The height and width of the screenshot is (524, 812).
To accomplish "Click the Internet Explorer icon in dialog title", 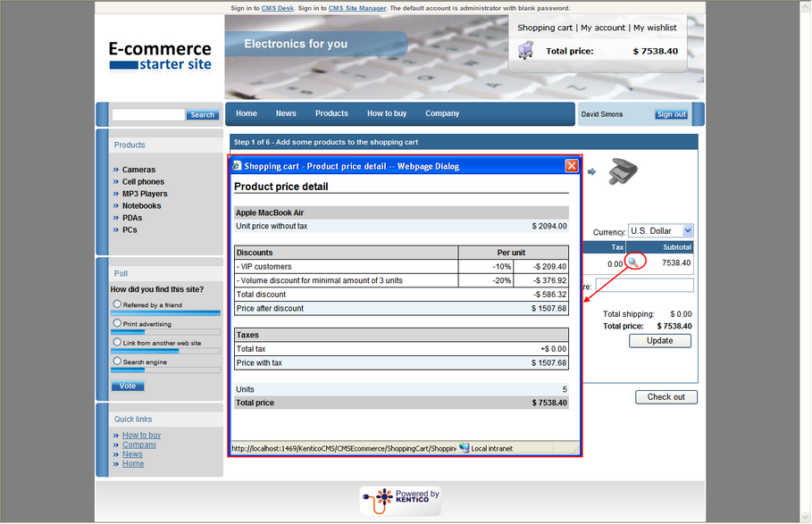I will (238, 165).
